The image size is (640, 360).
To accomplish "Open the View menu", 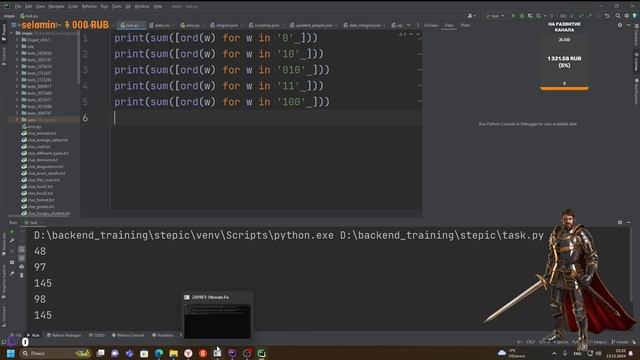I will point(40,7).
